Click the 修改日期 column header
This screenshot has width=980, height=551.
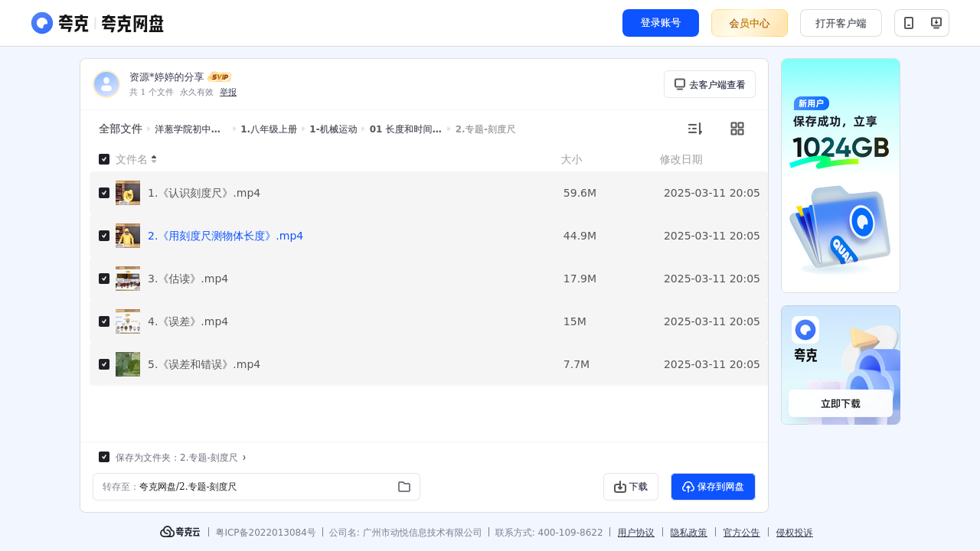[x=681, y=159]
